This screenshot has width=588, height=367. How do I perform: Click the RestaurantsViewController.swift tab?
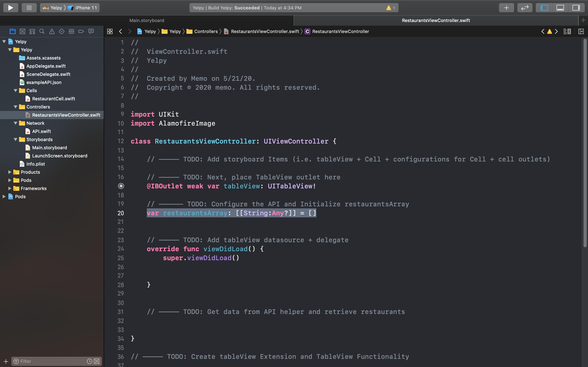436,20
